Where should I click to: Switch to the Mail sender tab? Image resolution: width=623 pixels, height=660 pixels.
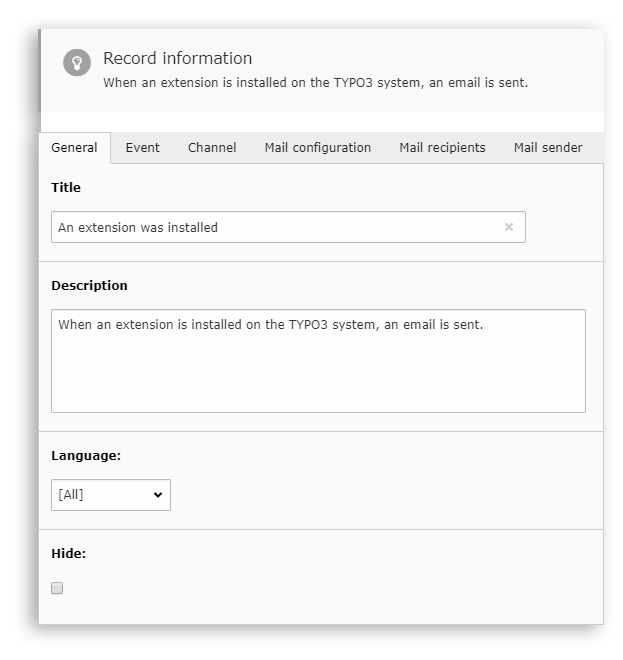point(548,148)
